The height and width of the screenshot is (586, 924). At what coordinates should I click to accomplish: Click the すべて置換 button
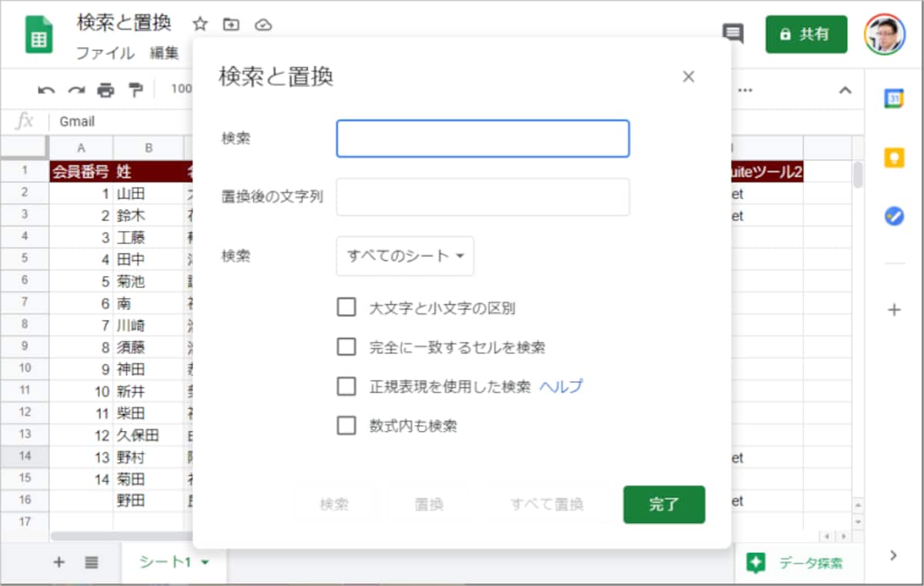point(547,504)
